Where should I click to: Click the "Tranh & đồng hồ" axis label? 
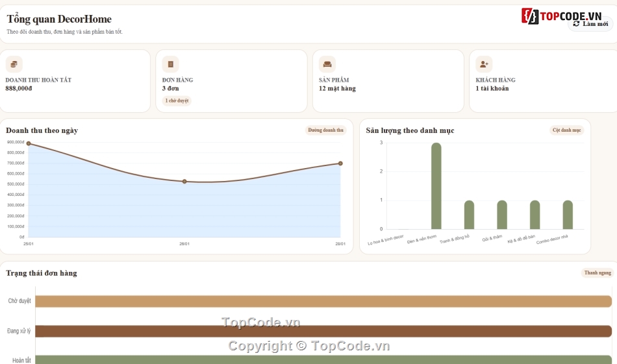coord(455,239)
